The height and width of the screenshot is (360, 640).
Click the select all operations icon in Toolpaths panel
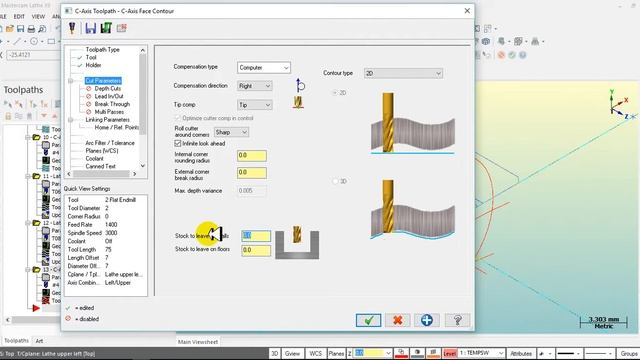point(8,104)
